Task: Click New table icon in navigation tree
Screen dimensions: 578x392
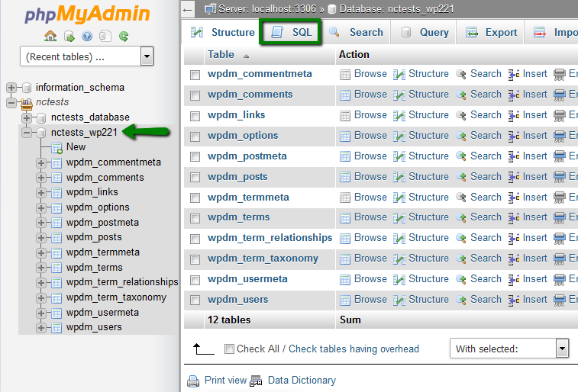Action: click(57, 148)
